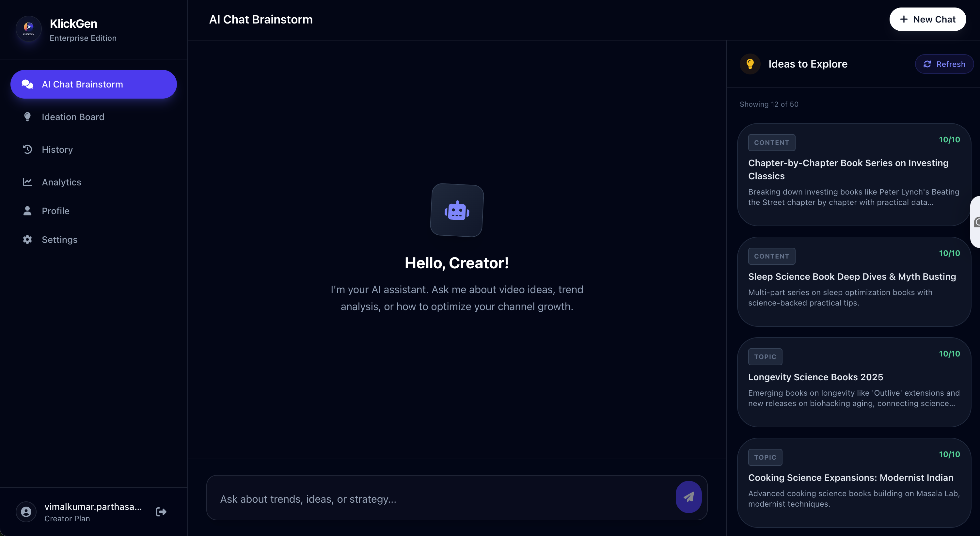Click the plus icon inside New Chat
980x536 pixels.
tap(904, 19)
